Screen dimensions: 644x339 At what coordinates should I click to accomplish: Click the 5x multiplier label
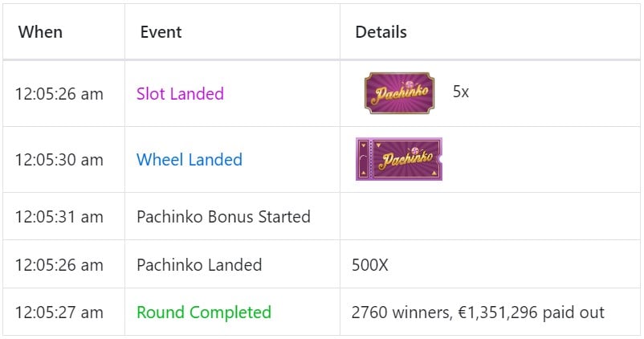(x=461, y=92)
